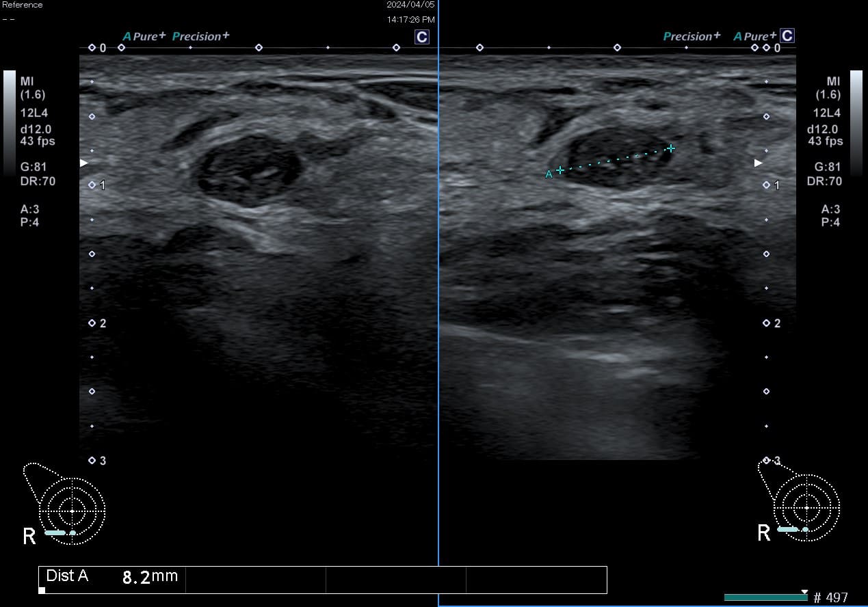Click the grayscale bar above the left MI label
Image resolution: width=868 pixels, height=607 pixels.
click(9, 123)
